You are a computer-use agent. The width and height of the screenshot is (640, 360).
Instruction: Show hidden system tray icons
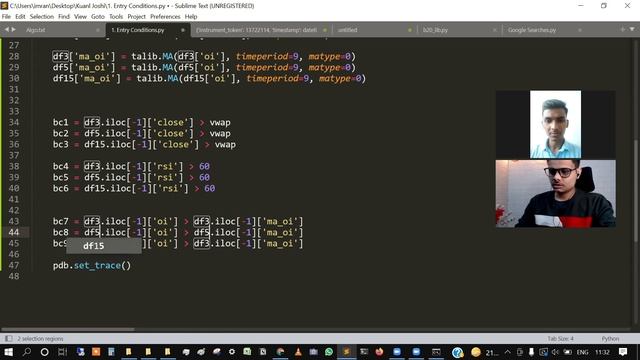[x=507, y=352]
